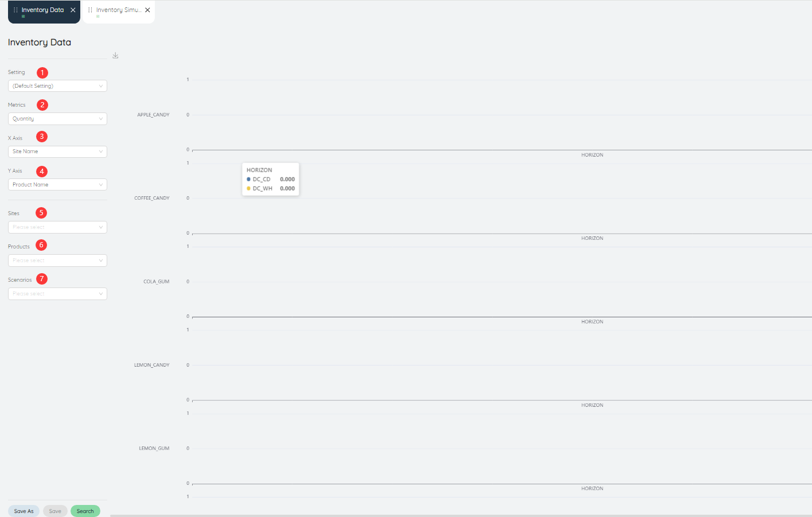Click the drag handle on Inventory Simu tab

pyautogui.click(x=90, y=10)
